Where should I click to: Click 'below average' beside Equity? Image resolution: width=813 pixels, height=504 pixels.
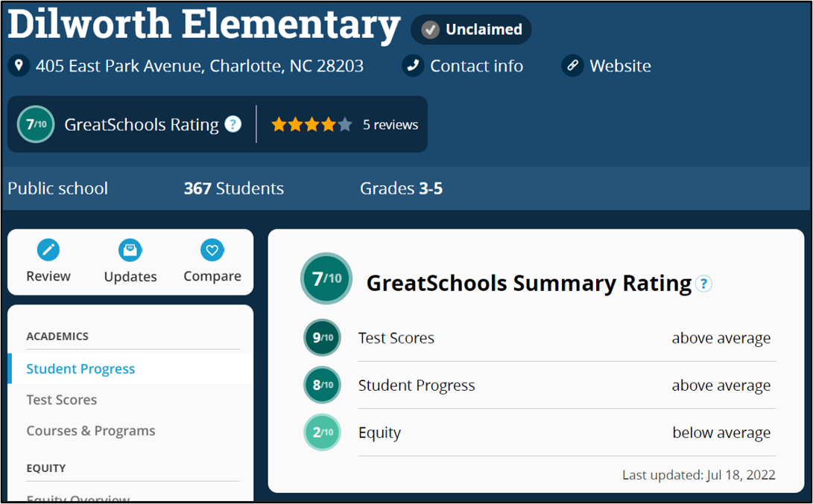[x=721, y=433]
